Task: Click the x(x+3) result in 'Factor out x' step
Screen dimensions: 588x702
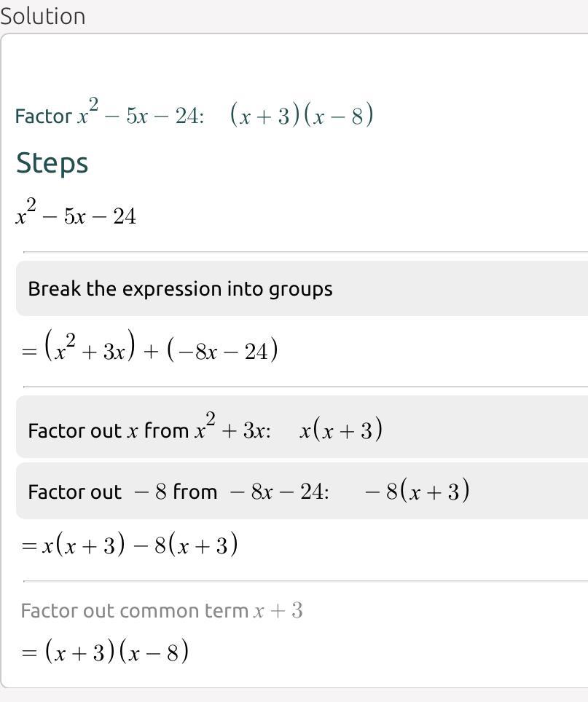Action: [341, 430]
